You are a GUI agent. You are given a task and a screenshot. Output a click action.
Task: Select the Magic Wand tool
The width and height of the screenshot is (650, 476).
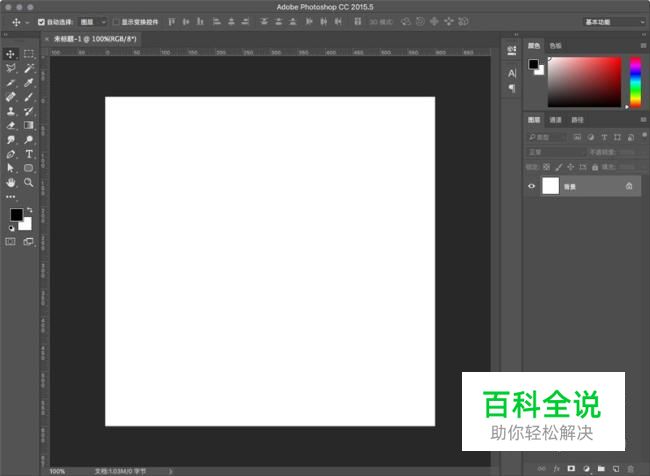tap(29, 68)
